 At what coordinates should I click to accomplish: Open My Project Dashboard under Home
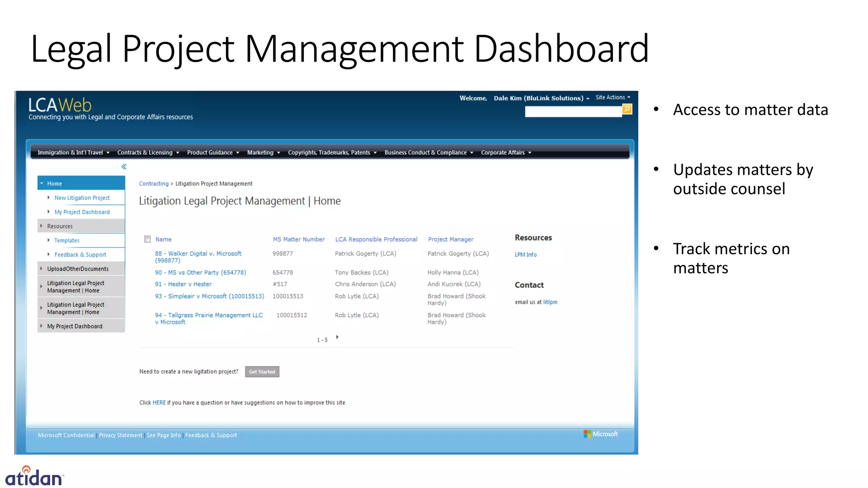coord(82,212)
